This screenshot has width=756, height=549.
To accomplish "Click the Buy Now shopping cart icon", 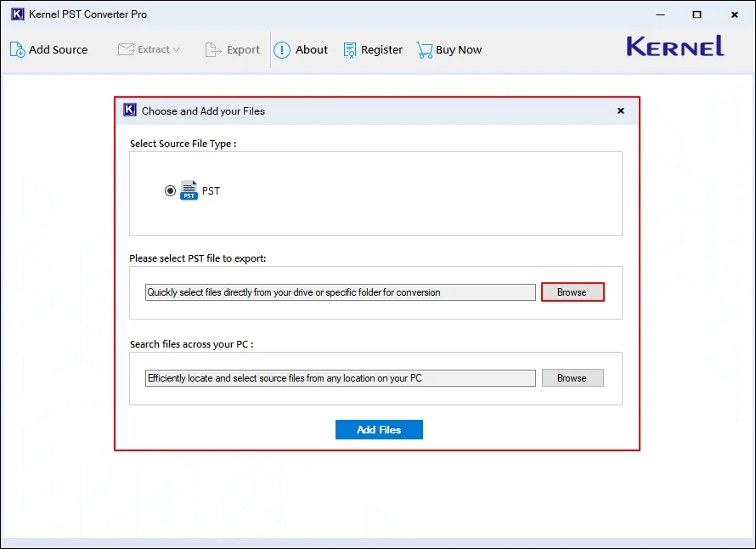I will click(x=423, y=49).
